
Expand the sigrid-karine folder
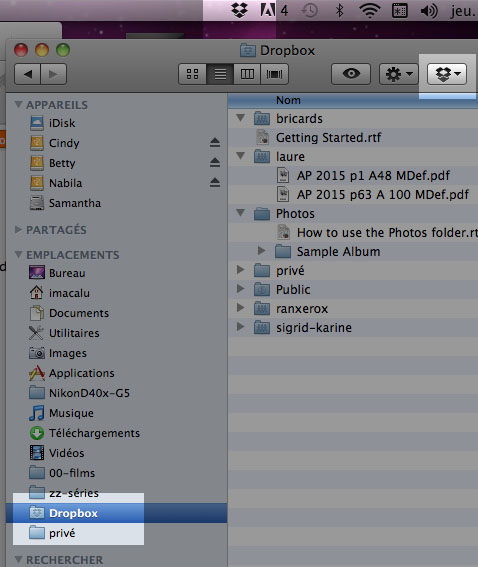pyautogui.click(x=240, y=327)
